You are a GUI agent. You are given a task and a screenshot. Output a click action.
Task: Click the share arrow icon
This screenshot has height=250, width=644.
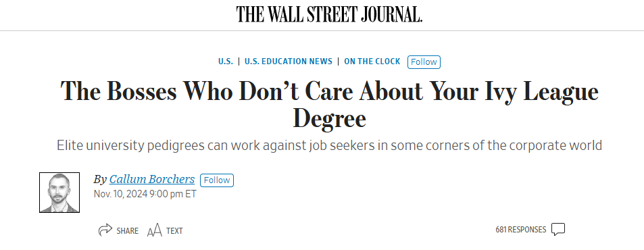pyautogui.click(x=105, y=230)
